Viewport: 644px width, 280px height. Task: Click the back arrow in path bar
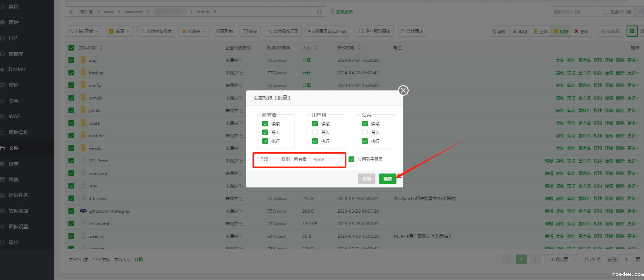click(71, 12)
